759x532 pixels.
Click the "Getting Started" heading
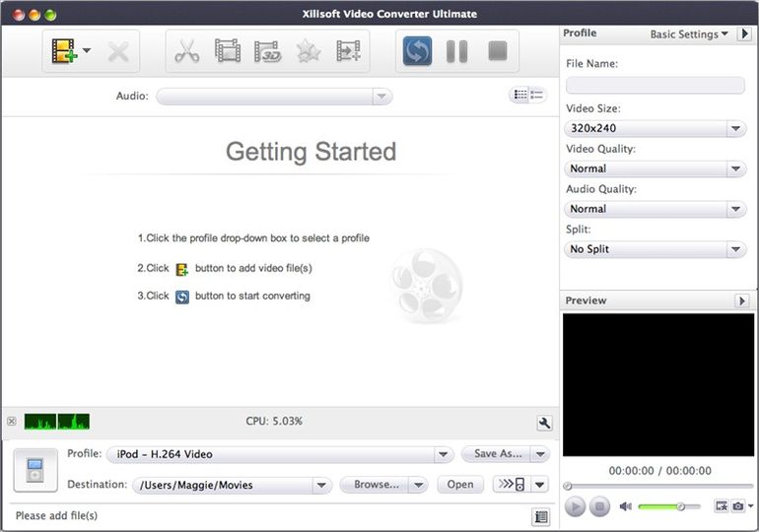310,152
